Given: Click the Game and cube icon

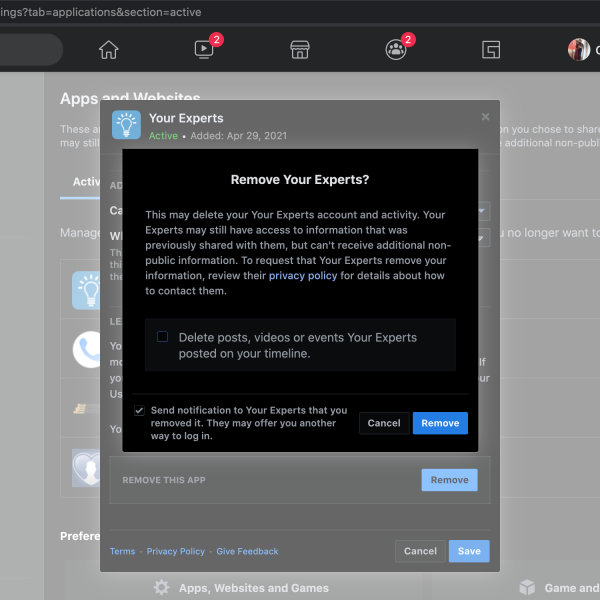Looking at the screenshot, I should [527, 587].
